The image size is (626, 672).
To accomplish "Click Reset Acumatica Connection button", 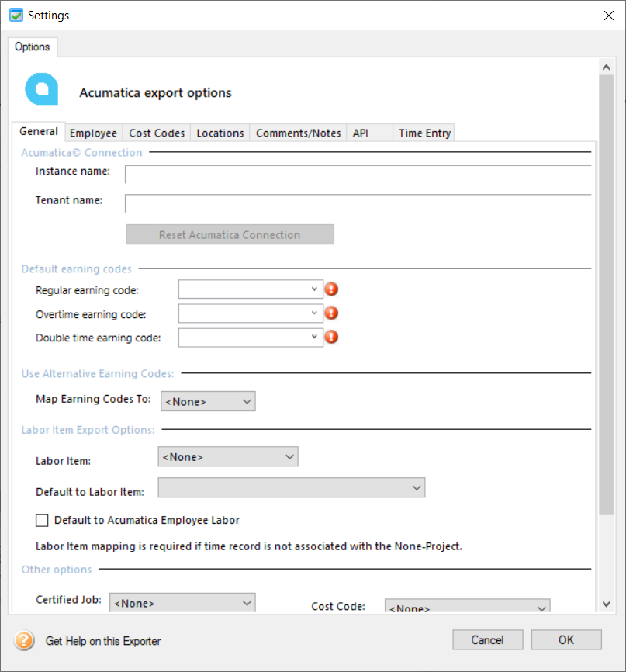I will coord(230,234).
